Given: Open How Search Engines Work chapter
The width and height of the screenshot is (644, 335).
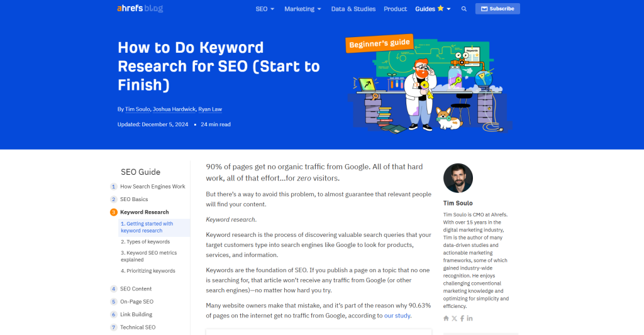Looking at the screenshot, I should click(152, 187).
